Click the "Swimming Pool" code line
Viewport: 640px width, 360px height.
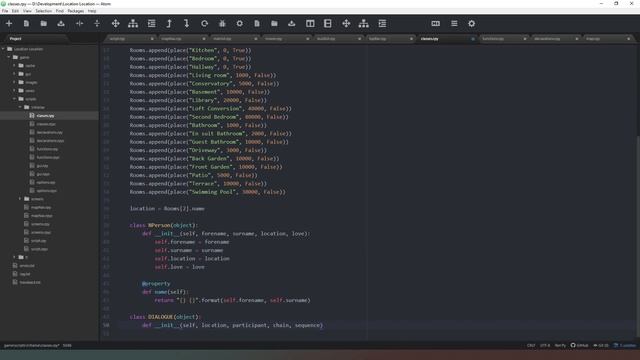click(x=208, y=192)
